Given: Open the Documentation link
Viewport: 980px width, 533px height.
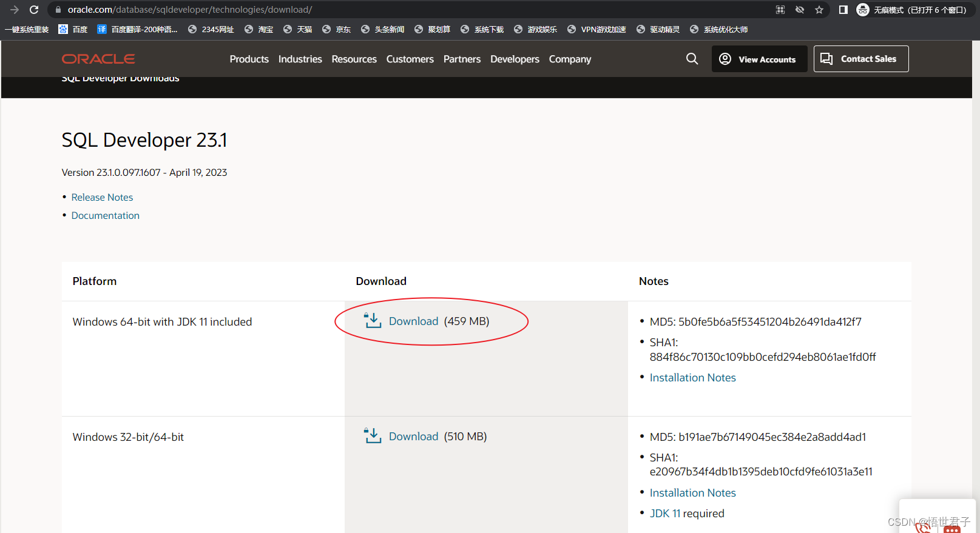Looking at the screenshot, I should pos(105,215).
